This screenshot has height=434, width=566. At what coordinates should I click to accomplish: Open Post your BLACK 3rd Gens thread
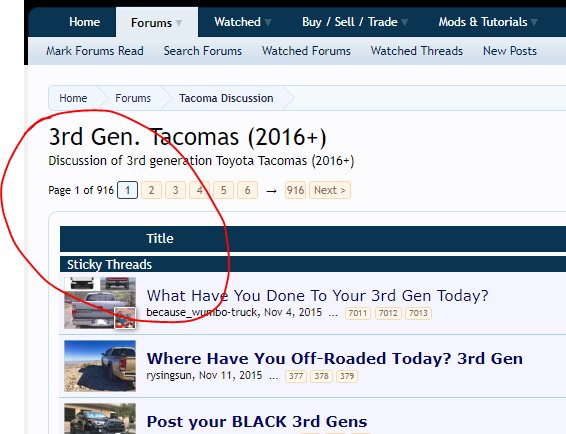(x=257, y=421)
